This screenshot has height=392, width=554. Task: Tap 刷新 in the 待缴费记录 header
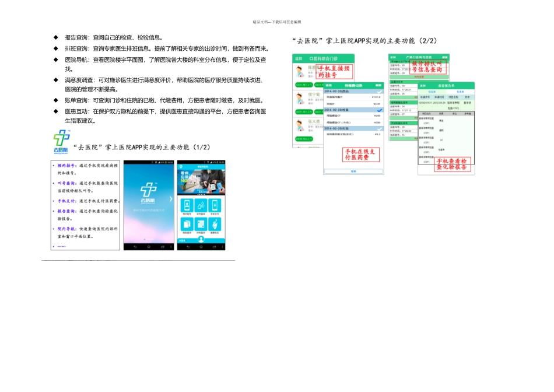coord(378,85)
